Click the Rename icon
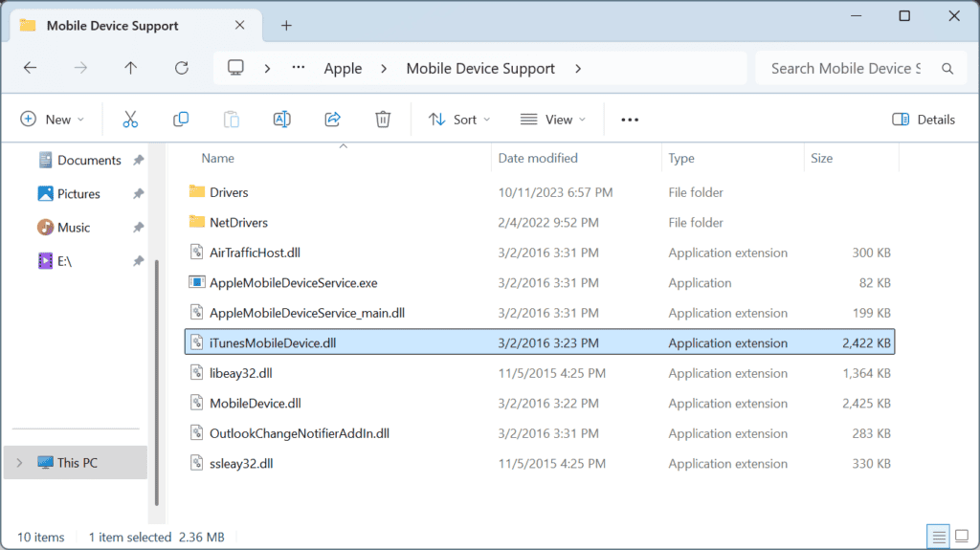The height and width of the screenshot is (550, 980). point(282,120)
